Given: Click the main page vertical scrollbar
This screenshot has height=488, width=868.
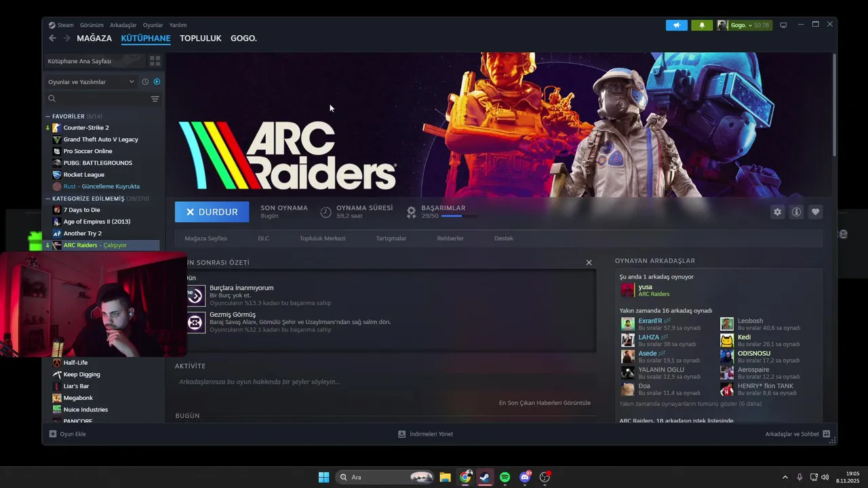Looking at the screenshot, I should point(834,105).
